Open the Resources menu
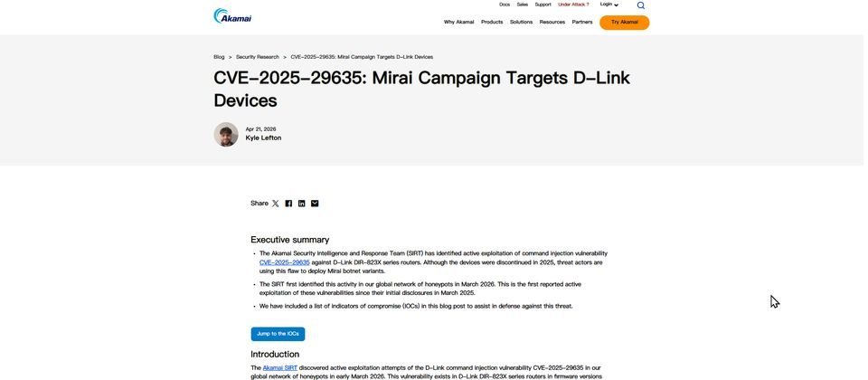Image resolution: width=868 pixels, height=380 pixels. point(552,22)
